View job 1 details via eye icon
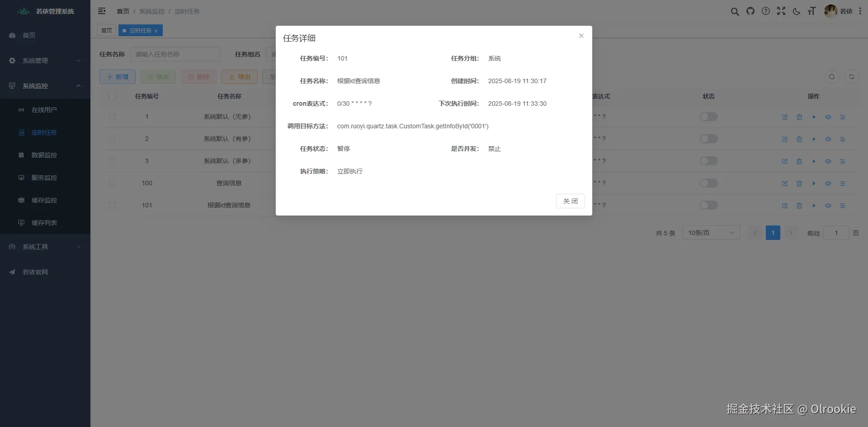The image size is (868, 427). 829,117
